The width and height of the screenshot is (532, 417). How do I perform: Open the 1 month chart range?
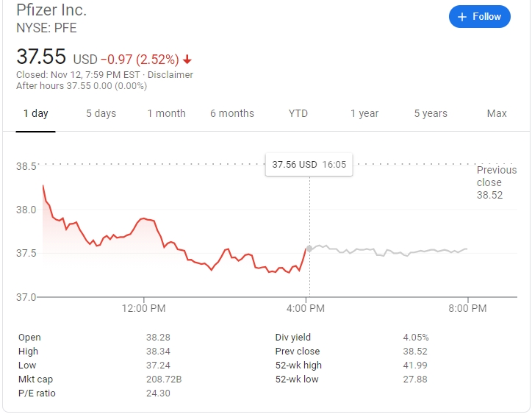(166, 113)
